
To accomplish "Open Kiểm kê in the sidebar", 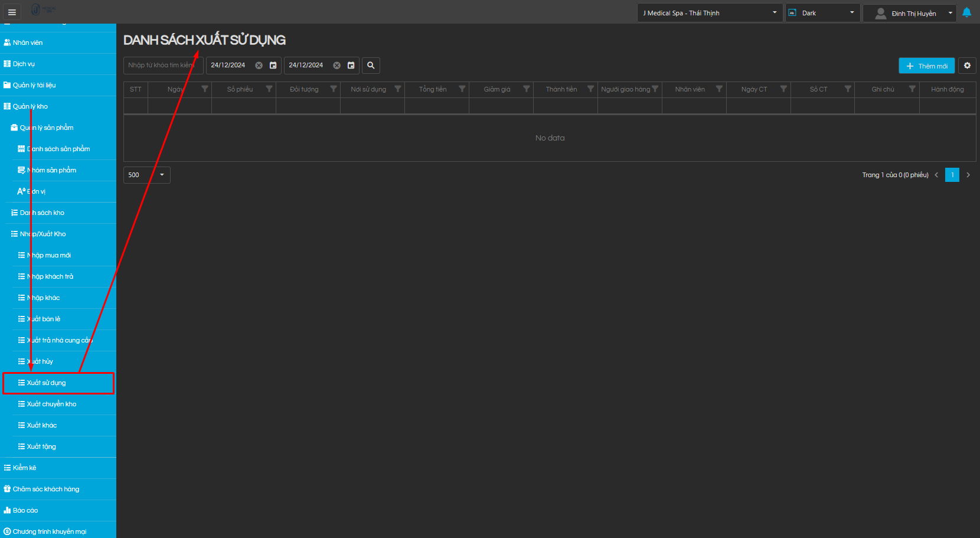I will tap(24, 468).
